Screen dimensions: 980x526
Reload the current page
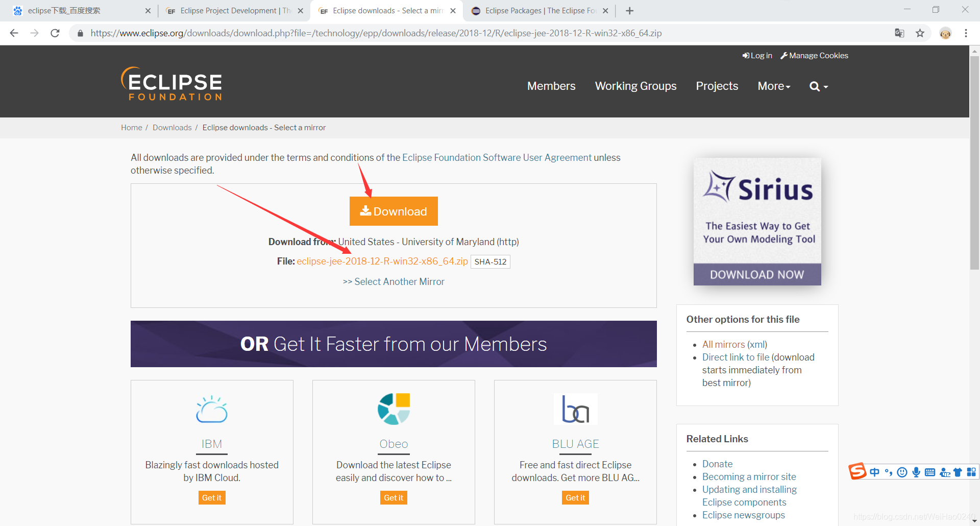[x=55, y=33]
